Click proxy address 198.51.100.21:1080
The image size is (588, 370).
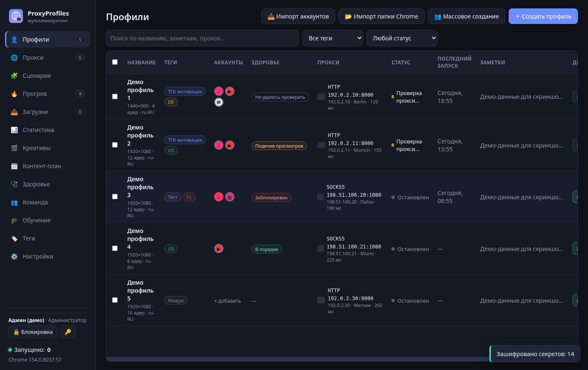(354, 247)
